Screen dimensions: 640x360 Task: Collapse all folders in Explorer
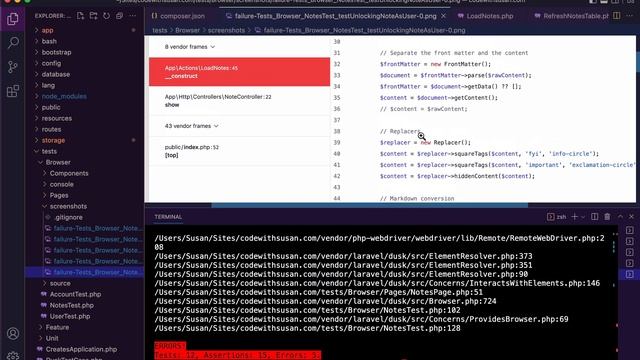tap(120, 16)
